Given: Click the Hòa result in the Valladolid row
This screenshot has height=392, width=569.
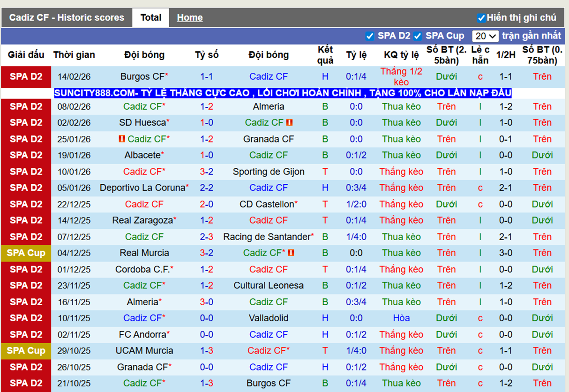Looking at the screenshot, I should pyautogui.click(x=401, y=318).
